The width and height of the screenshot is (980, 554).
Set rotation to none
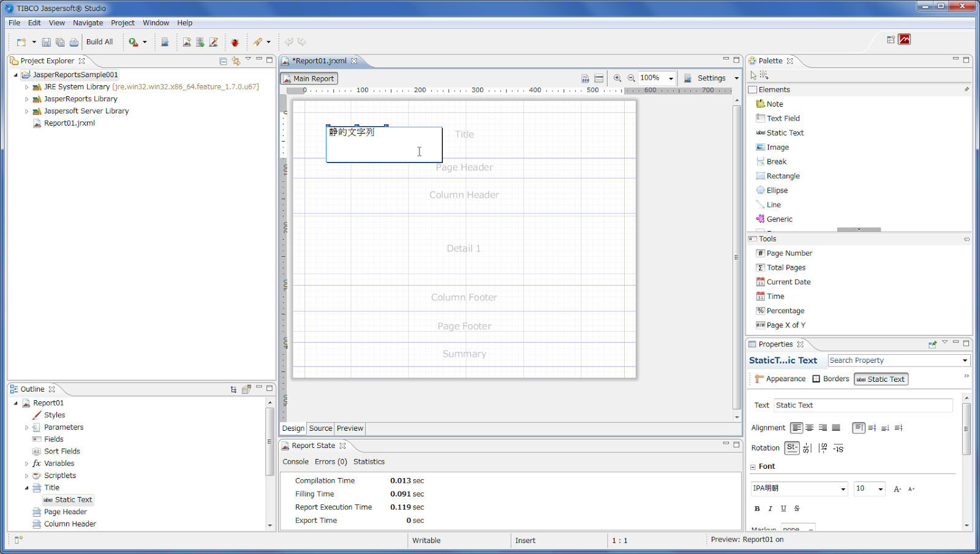point(792,448)
